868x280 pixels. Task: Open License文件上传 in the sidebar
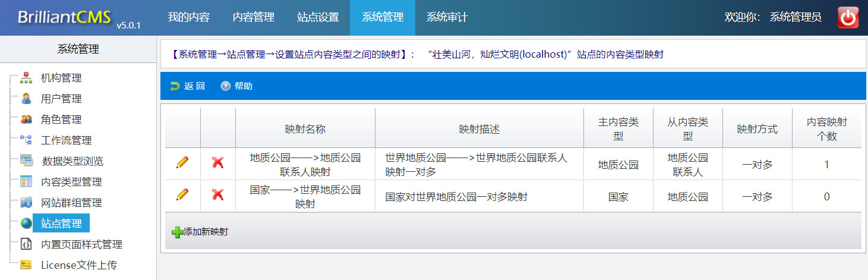click(x=78, y=265)
